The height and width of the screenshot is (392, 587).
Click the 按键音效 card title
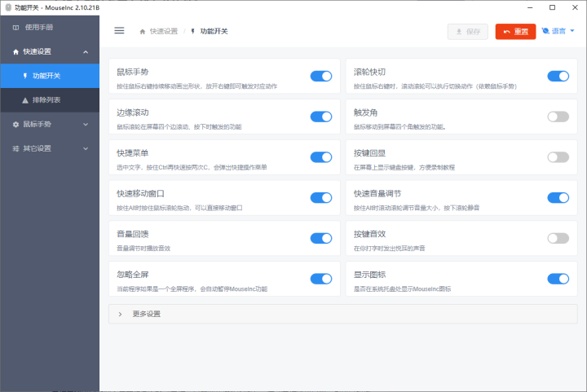[369, 234]
